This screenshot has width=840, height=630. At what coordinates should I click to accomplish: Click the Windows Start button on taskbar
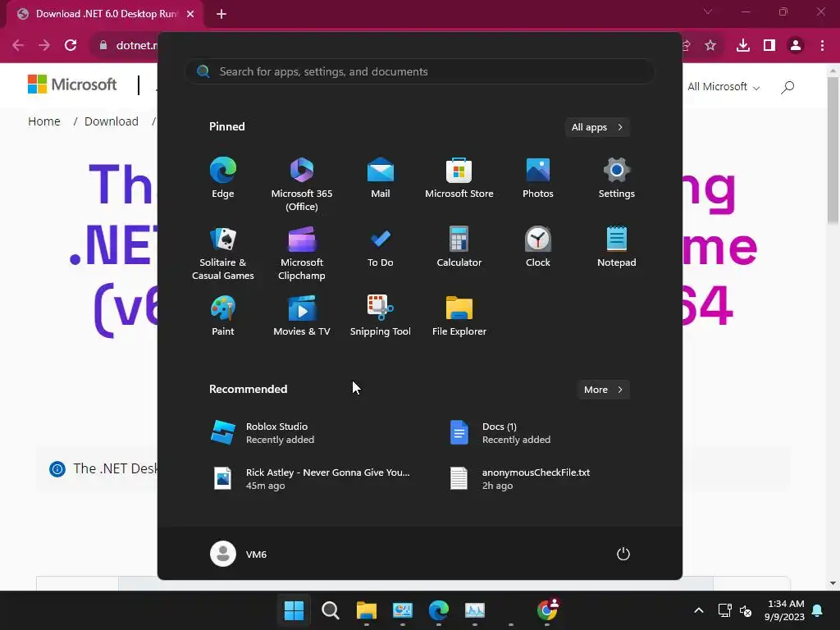[x=294, y=610]
